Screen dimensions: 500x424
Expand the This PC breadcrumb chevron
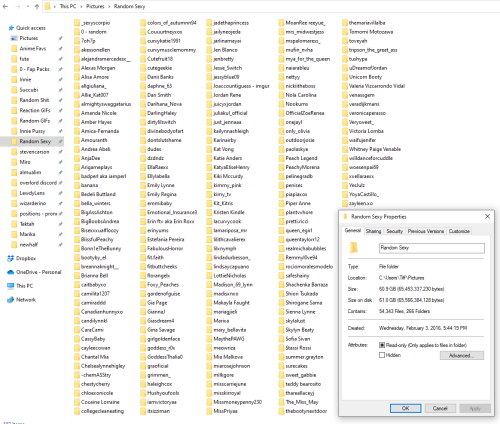point(81,6)
